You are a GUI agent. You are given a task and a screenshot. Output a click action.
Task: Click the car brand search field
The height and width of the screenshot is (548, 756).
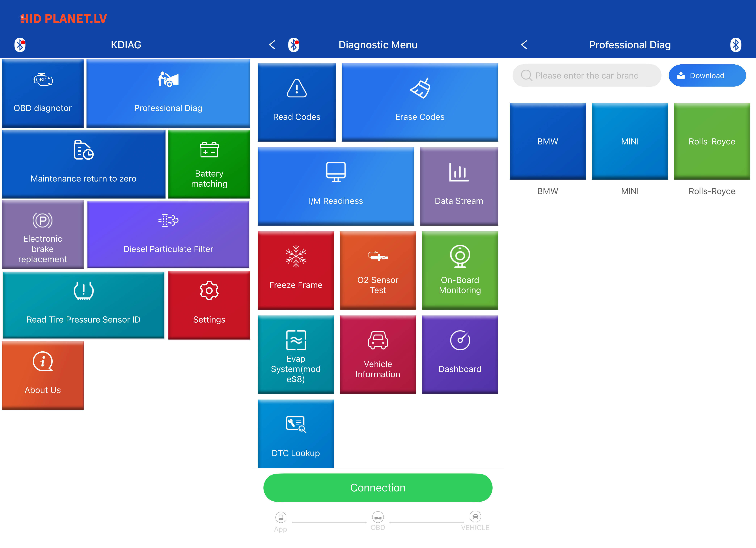[x=586, y=75]
